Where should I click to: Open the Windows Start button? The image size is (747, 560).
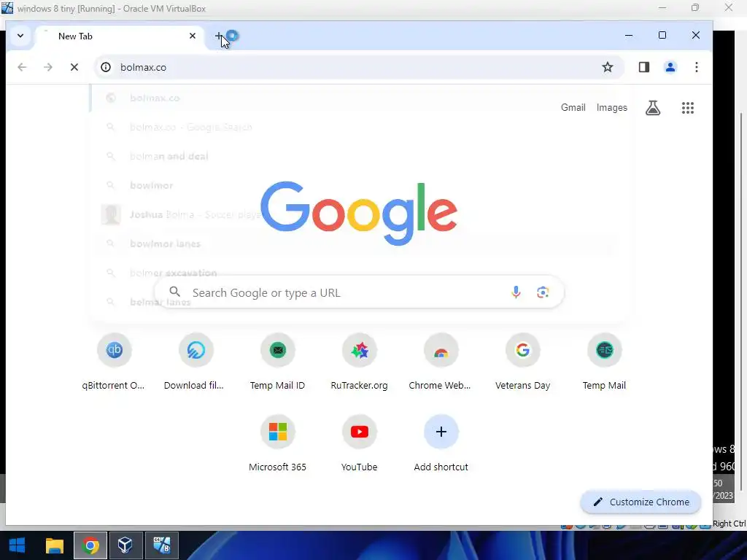[18, 545]
